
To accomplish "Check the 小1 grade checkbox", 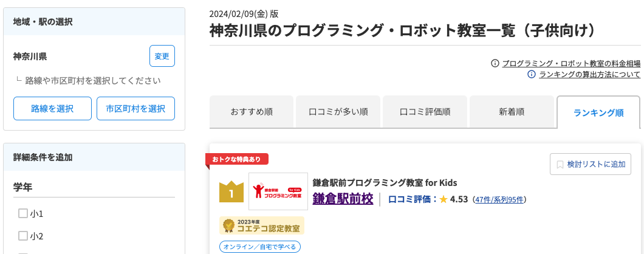I will (x=23, y=213).
